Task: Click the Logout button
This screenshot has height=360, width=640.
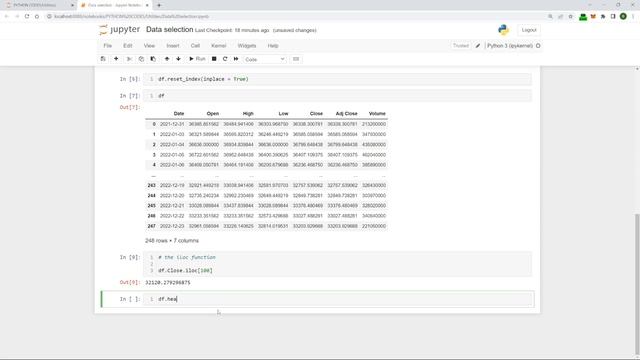Action: 529,30
